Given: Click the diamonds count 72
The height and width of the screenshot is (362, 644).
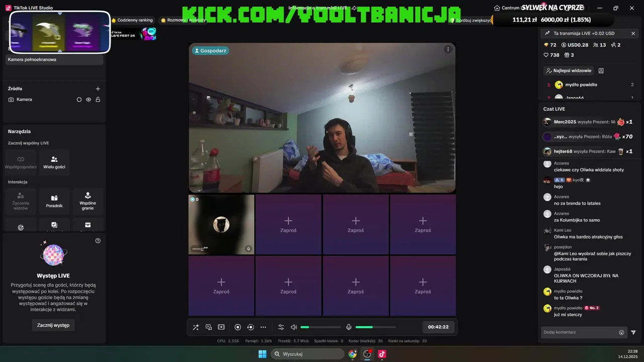Looking at the screenshot, I should 550,45.
